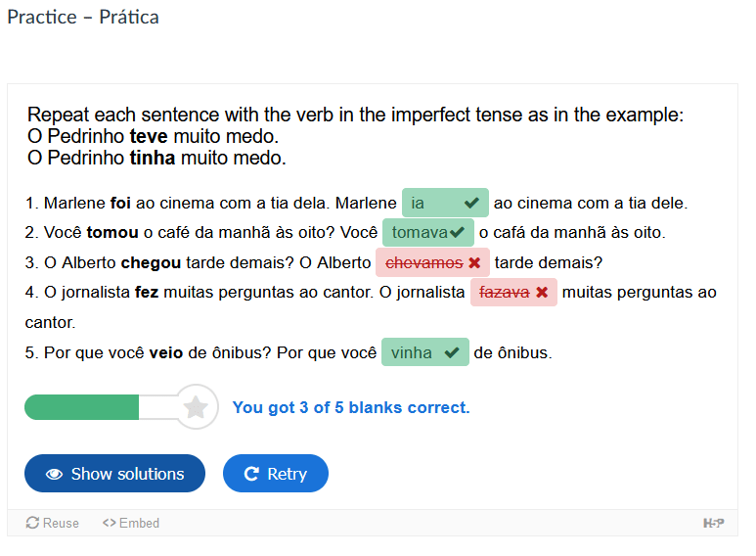Click green checkmark beside 'vinha' answer
756x556 pixels.
(452, 352)
